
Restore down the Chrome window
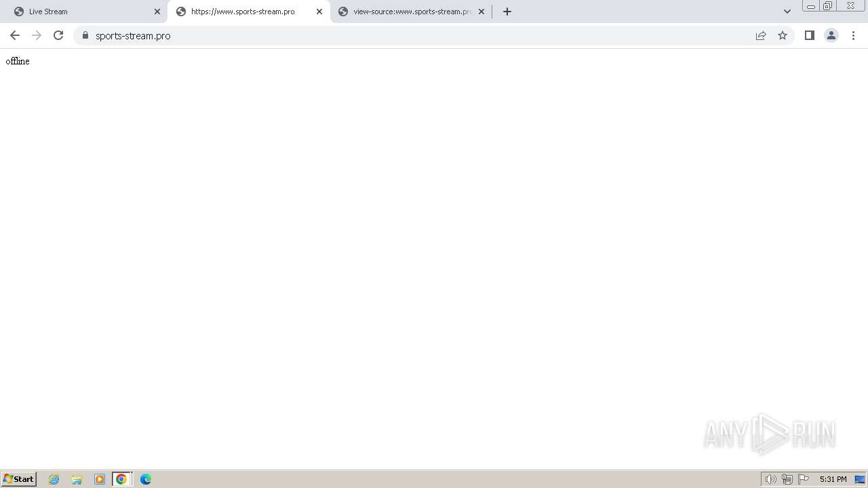(x=828, y=6)
